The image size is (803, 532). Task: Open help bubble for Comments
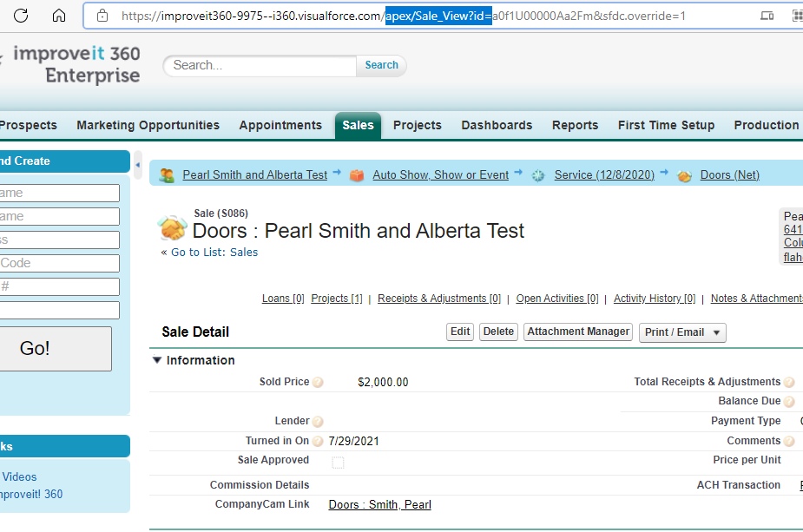pyautogui.click(x=789, y=441)
